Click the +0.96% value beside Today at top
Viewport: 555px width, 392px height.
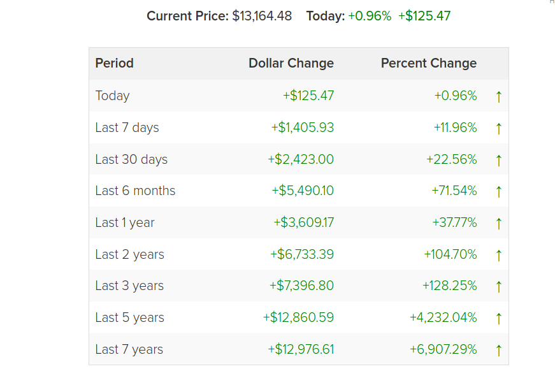point(370,16)
